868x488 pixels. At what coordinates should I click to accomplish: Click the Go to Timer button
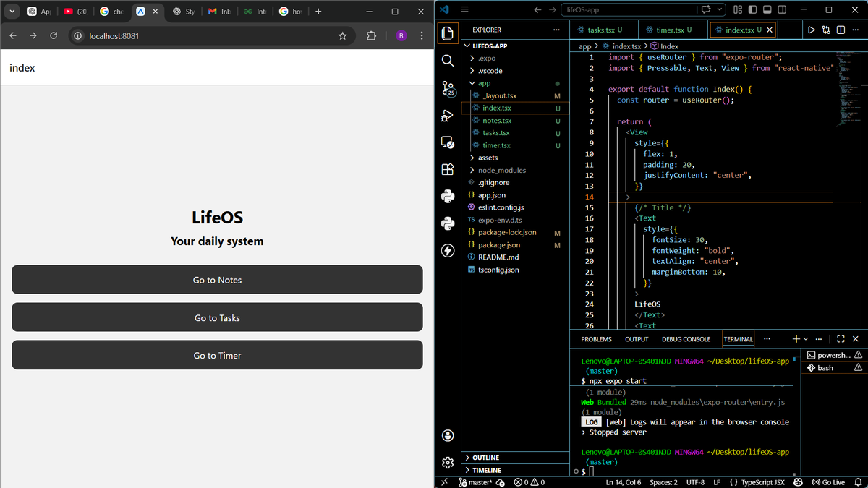(x=217, y=355)
